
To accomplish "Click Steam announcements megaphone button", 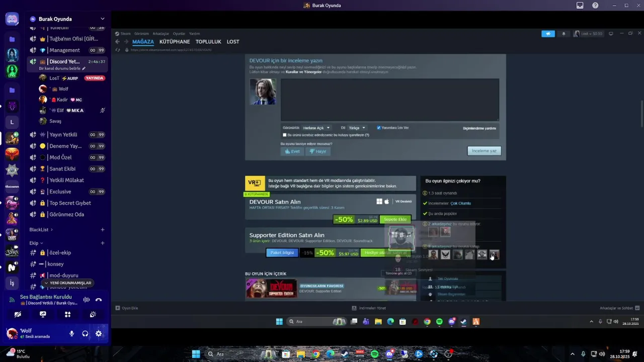I will 548,34.
